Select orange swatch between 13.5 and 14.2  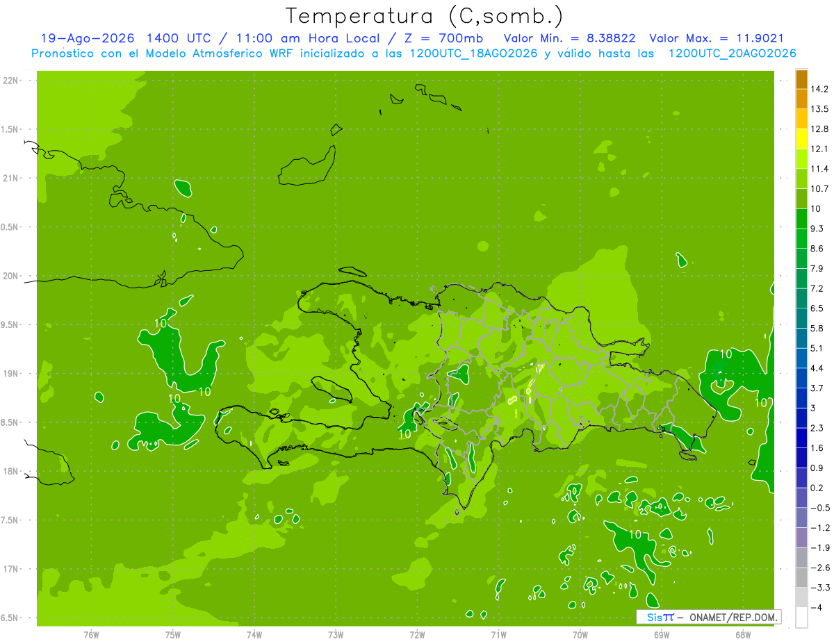[x=801, y=99]
